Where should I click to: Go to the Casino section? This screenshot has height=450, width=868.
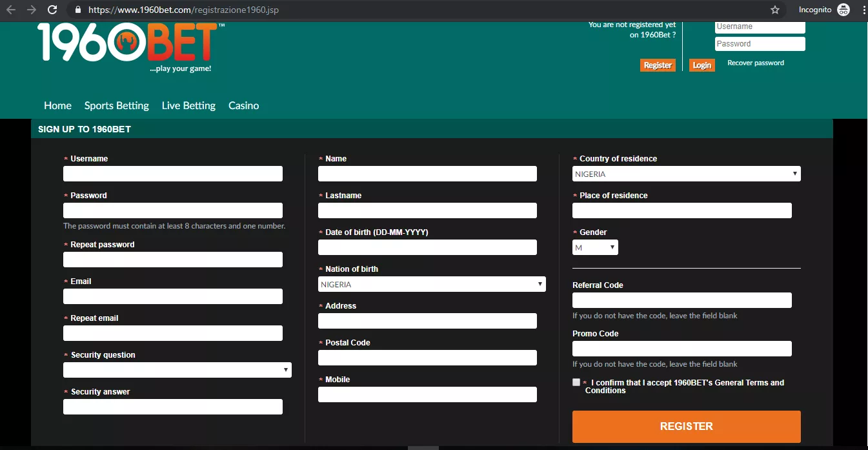(x=243, y=105)
